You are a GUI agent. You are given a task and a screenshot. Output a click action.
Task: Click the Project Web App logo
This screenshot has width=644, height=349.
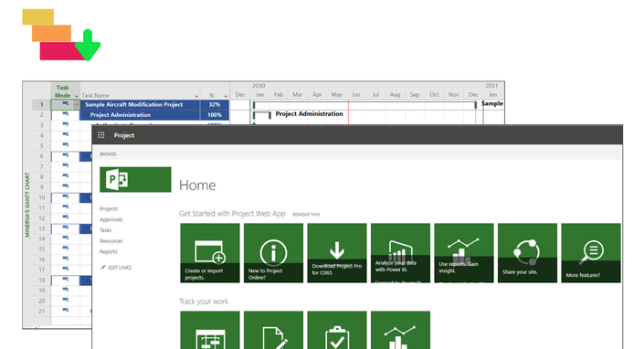tap(135, 179)
